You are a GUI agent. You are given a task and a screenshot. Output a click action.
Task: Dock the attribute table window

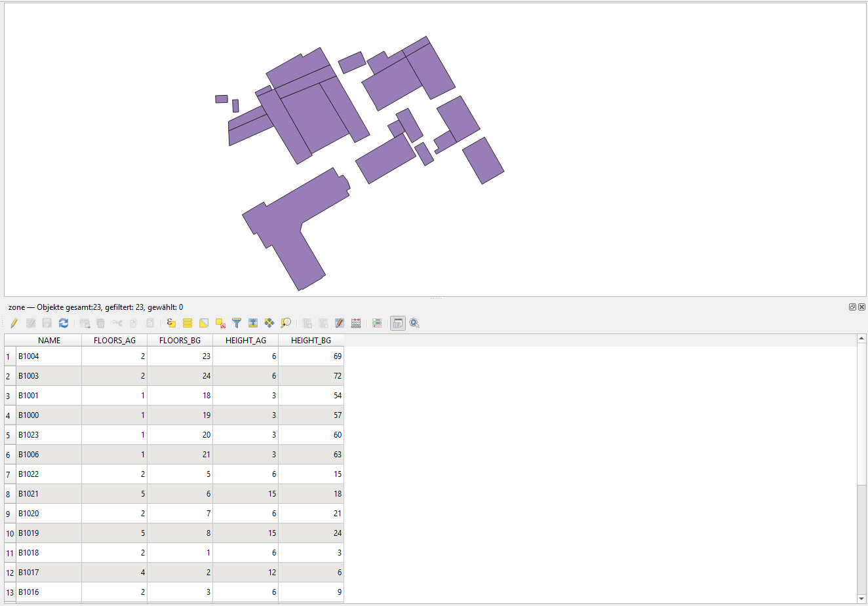tap(398, 323)
